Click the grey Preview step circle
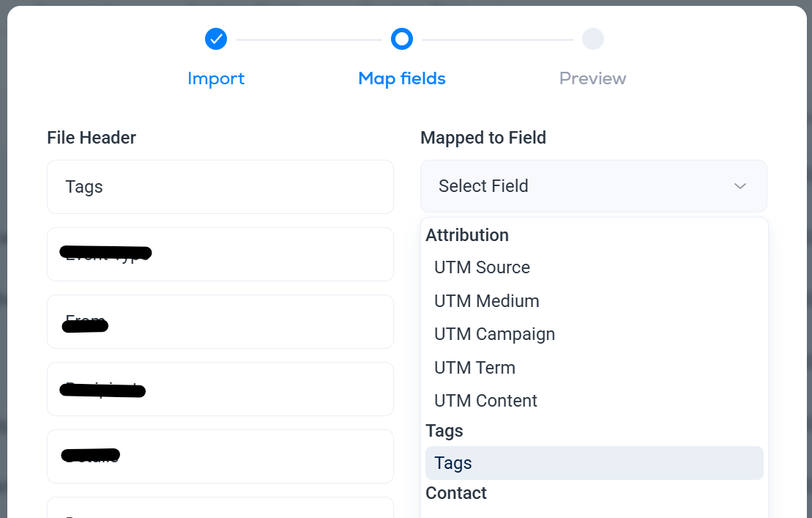 coord(592,39)
